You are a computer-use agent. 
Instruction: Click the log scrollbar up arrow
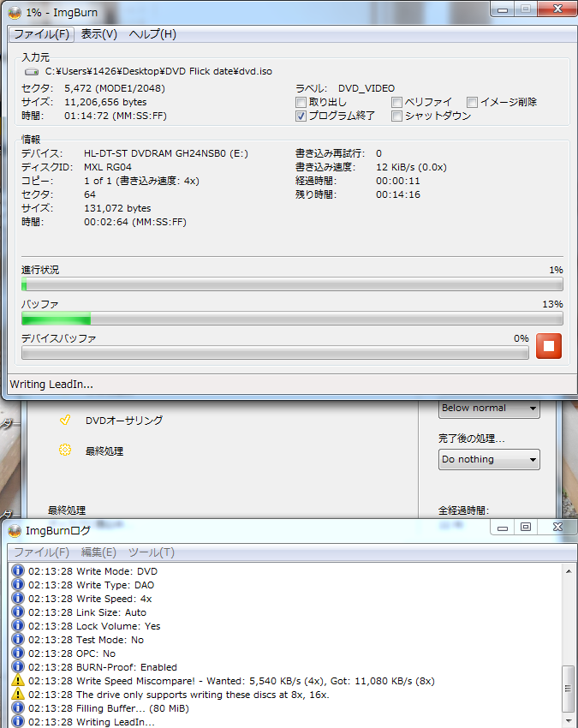(x=569, y=571)
